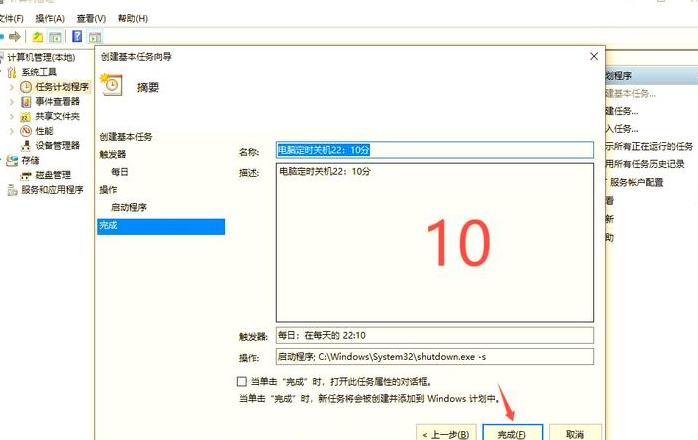
Task: Tick the open task properties dialog checkbox
Action: [x=242, y=382]
